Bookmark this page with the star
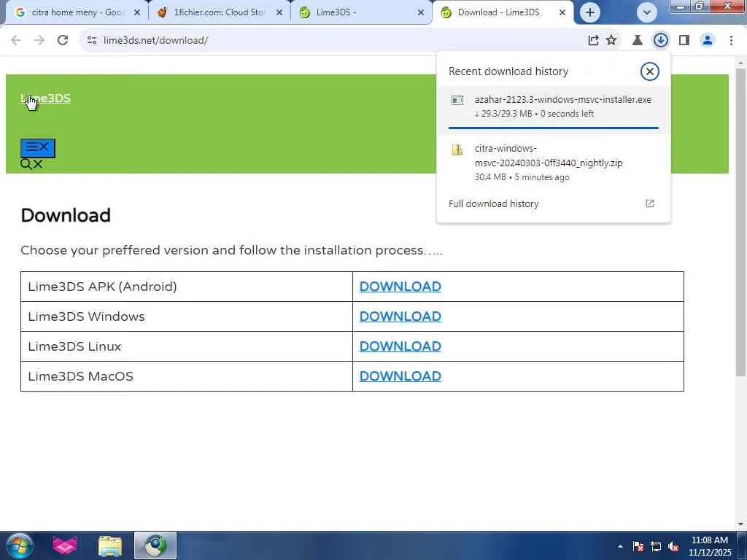Image resolution: width=747 pixels, height=560 pixels. [x=611, y=41]
